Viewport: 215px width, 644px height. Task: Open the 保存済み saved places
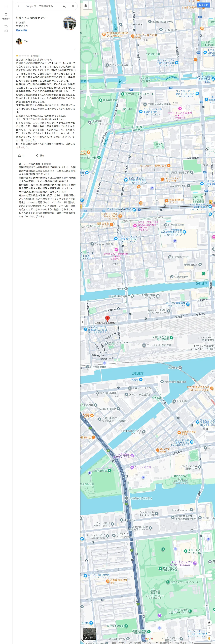coord(6,16)
